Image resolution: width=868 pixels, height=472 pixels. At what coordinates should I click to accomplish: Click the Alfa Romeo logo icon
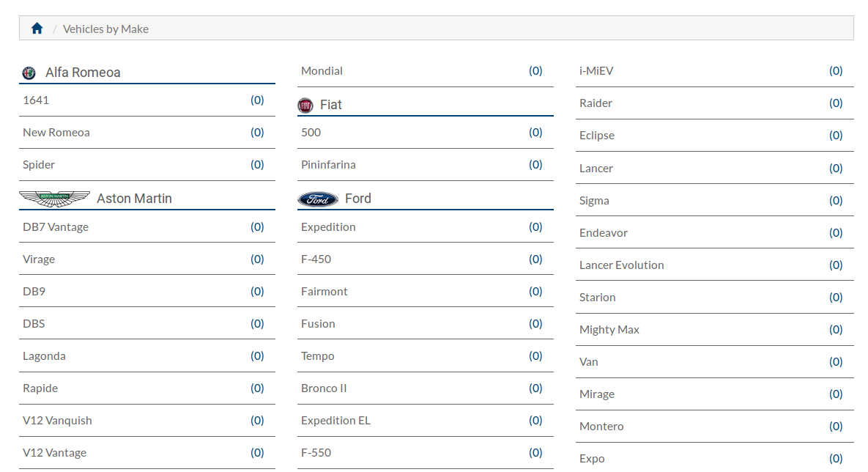point(29,73)
